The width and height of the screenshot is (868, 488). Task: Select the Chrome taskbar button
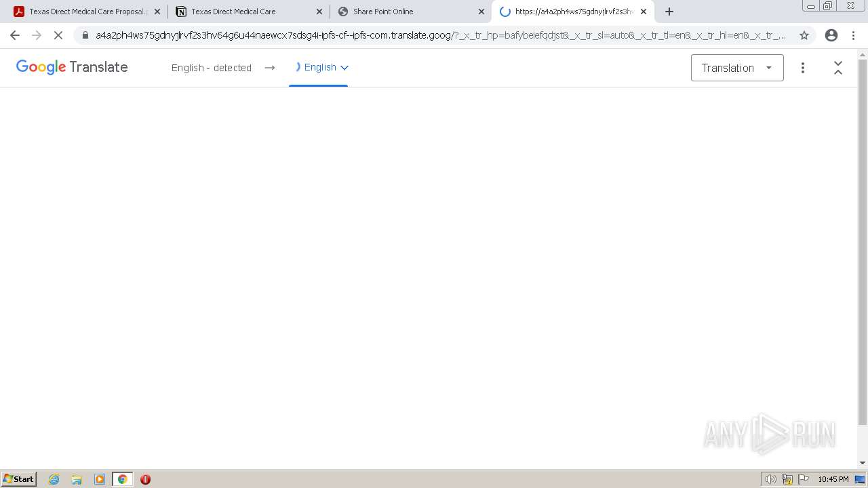click(x=122, y=479)
